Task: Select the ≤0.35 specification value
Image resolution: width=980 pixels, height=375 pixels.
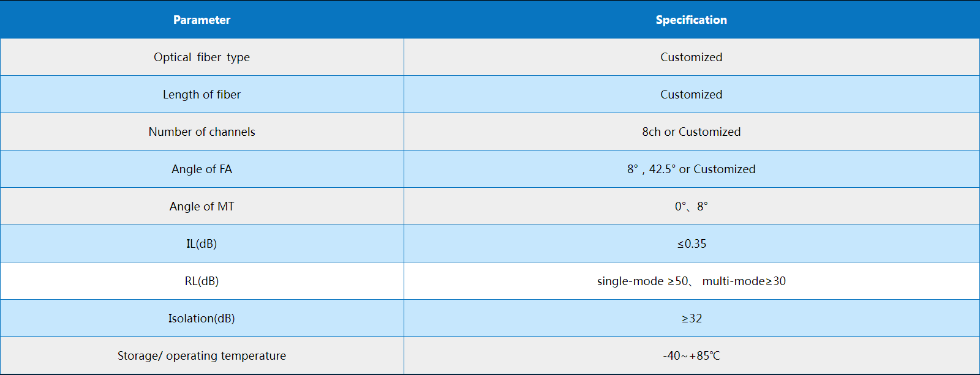Action: pos(692,243)
